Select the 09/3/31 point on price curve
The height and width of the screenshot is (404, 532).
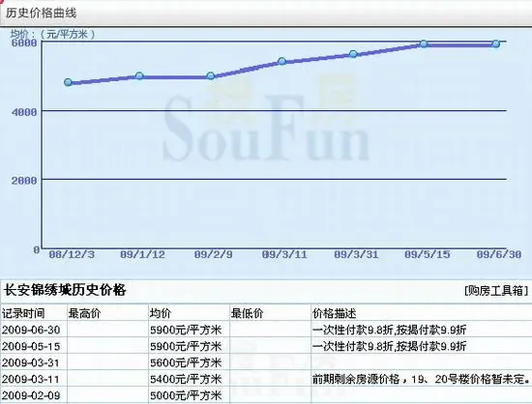[353, 54]
